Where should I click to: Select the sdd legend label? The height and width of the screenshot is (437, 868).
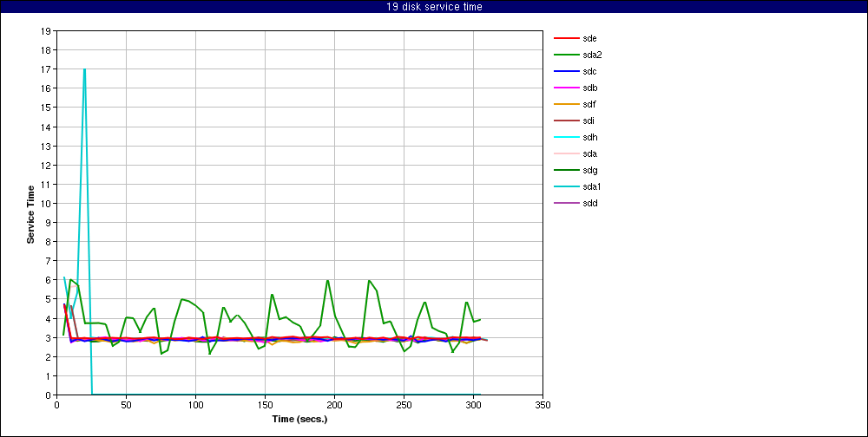pyautogui.click(x=589, y=203)
